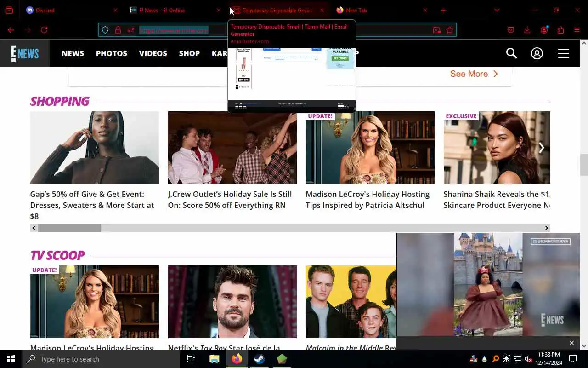
Task: Open the Shanina Shaik skincare article headline
Action: [x=497, y=200]
